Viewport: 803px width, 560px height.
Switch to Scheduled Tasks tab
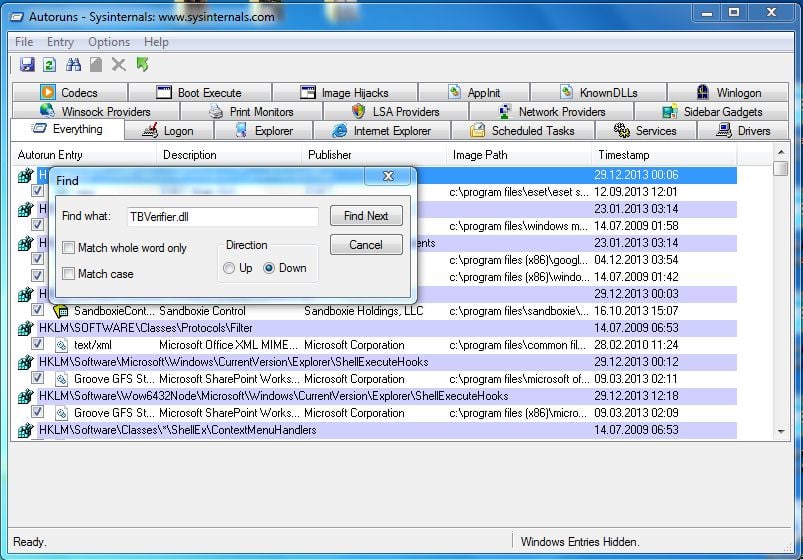(x=523, y=131)
